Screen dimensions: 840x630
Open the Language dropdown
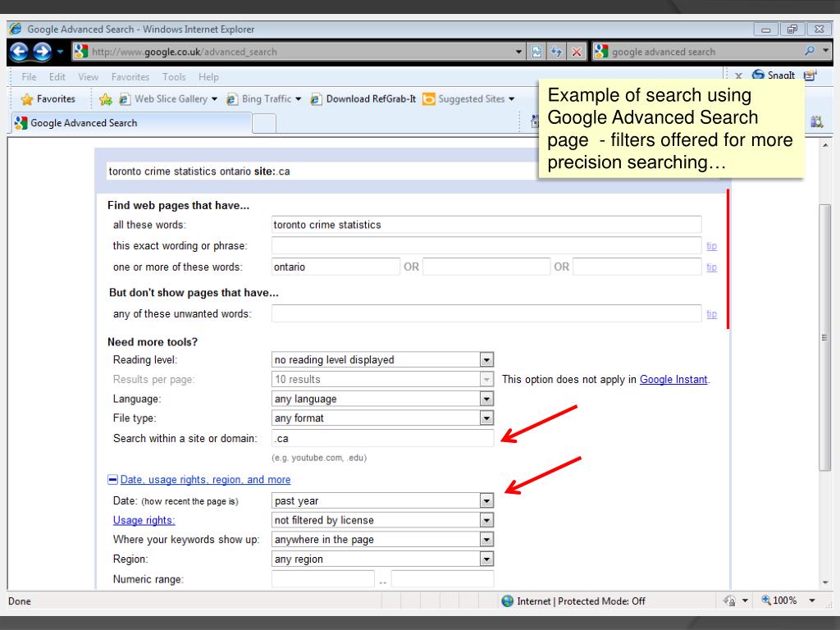click(382, 399)
